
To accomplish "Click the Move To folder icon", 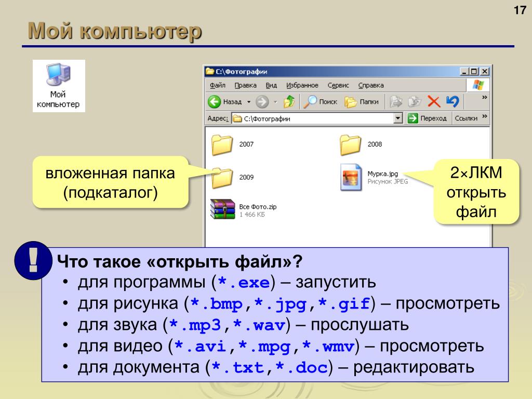I will click(x=396, y=101).
